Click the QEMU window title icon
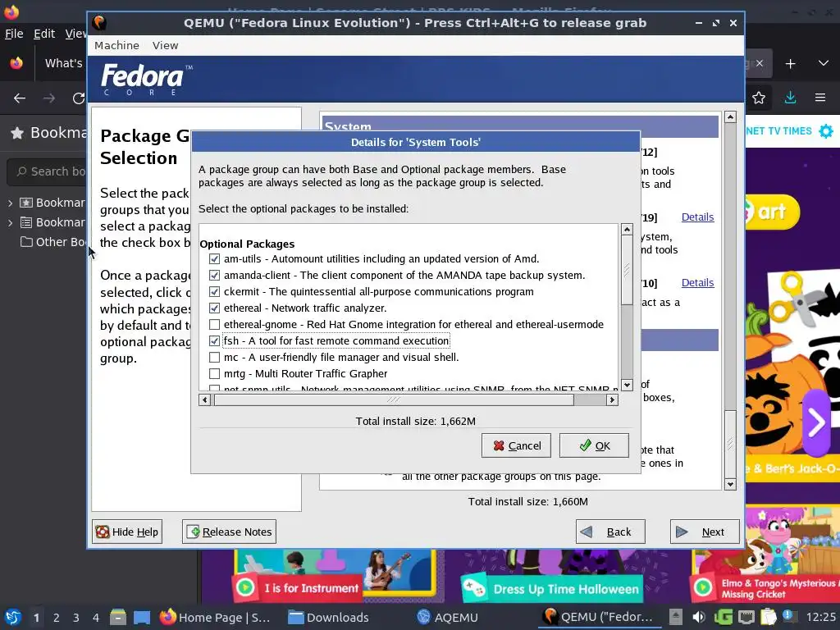Screen dimensions: 840x630 tap(99, 22)
